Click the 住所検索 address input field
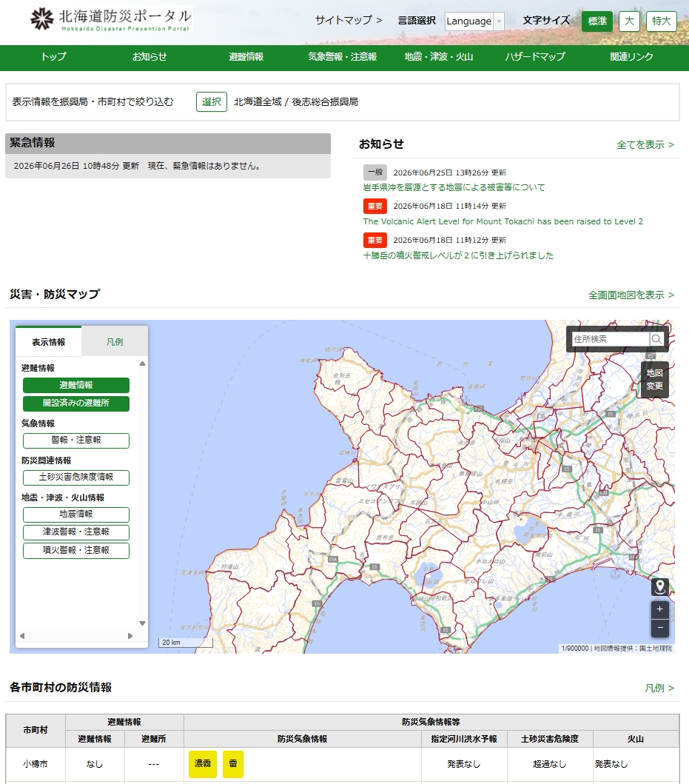689x784 pixels. (x=611, y=339)
